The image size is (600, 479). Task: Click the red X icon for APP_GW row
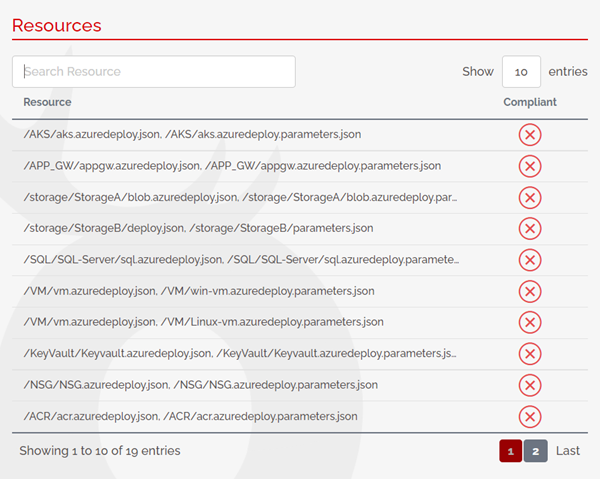530,166
